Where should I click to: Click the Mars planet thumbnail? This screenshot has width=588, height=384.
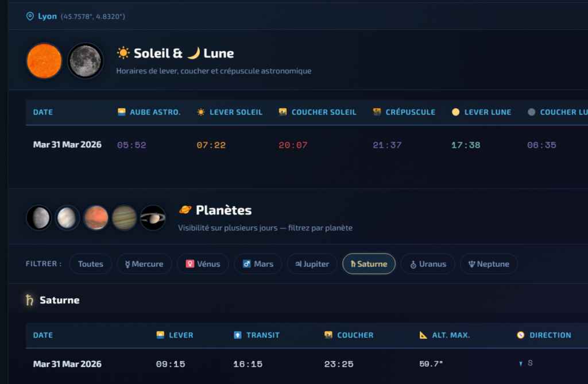[96, 218]
